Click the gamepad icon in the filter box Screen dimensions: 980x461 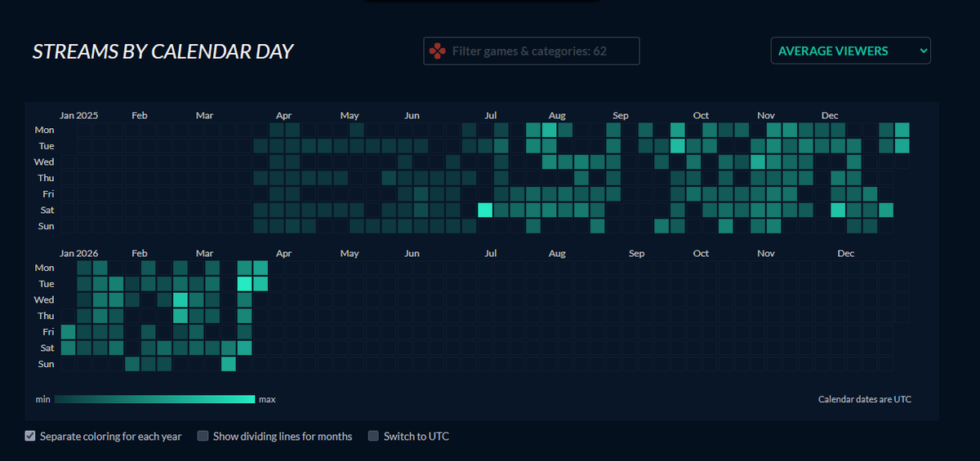click(438, 51)
